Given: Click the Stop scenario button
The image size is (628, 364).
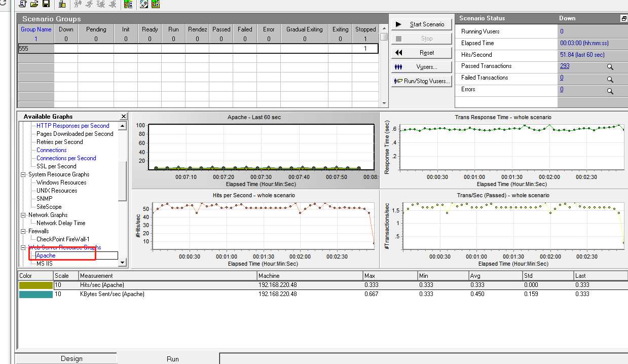Looking at the screenshot, I should pos(421,39).
